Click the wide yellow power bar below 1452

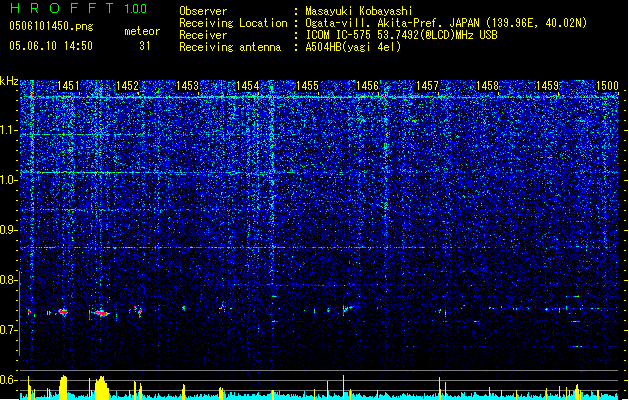(x=101, y=388)
